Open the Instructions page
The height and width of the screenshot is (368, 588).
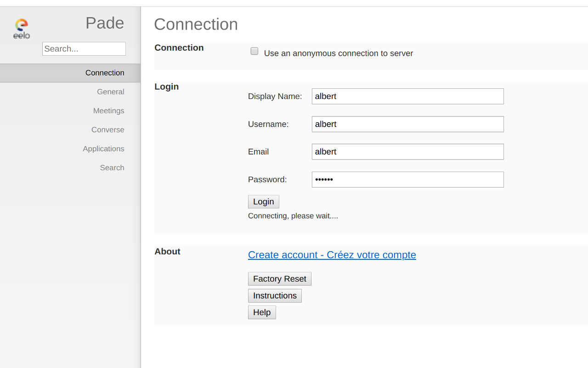tap(275, 295)
